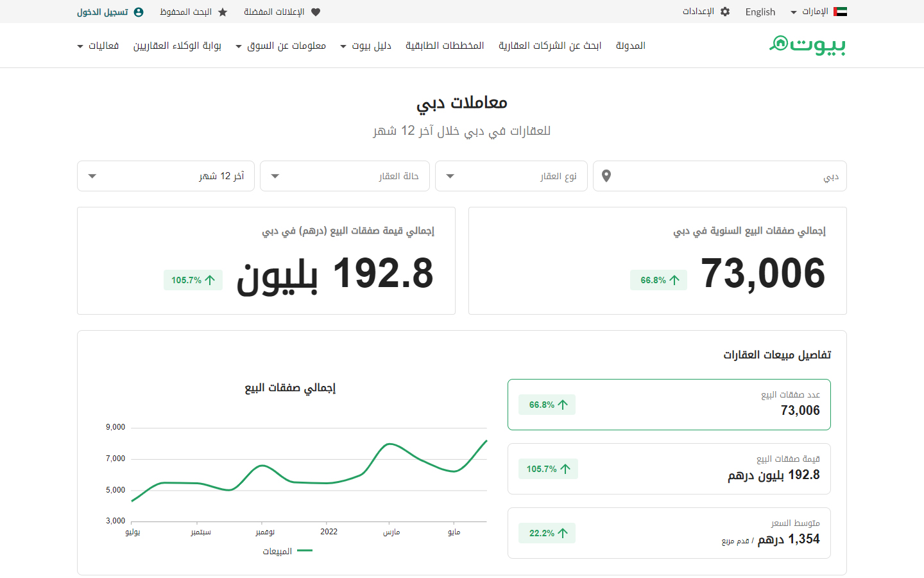
Task: Click the green legend line marker المبيعات
Action: pyautogui.click(x=305, y=550)
